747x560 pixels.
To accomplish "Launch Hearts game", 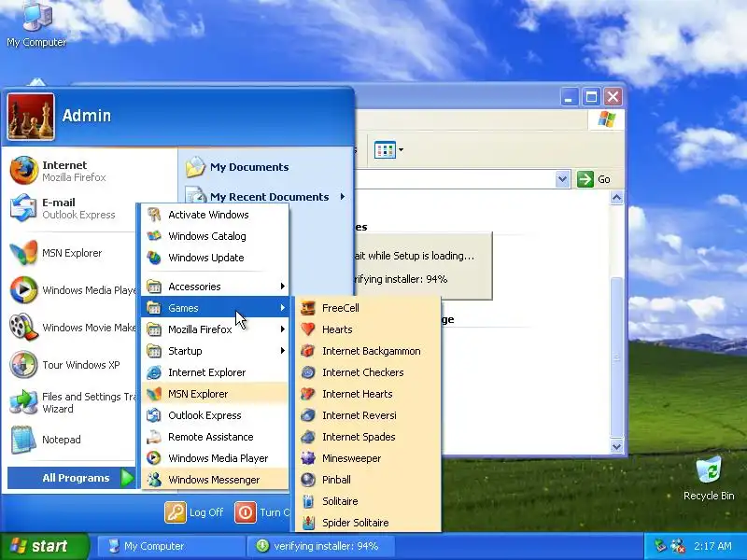I will click(368, 329).
